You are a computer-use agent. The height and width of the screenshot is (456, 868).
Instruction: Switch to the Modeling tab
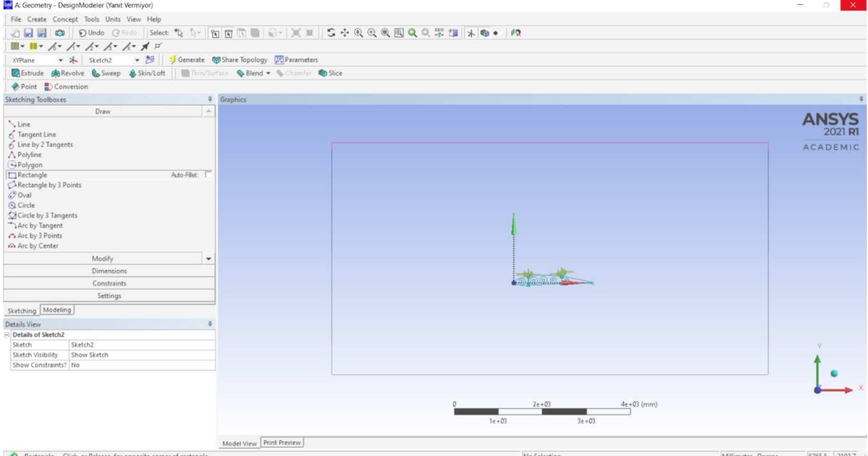tap(57, 310)
